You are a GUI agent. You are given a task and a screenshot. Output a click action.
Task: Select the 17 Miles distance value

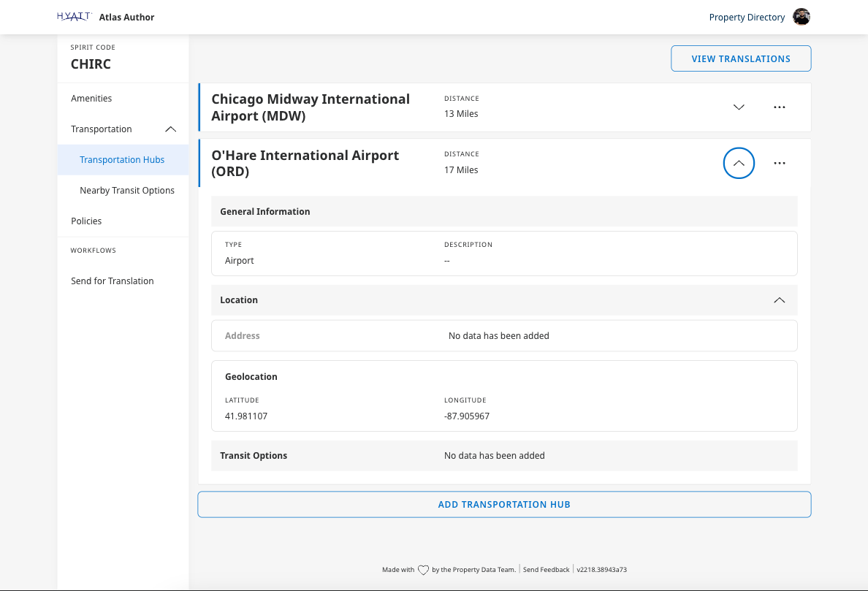tap(460, 170)
